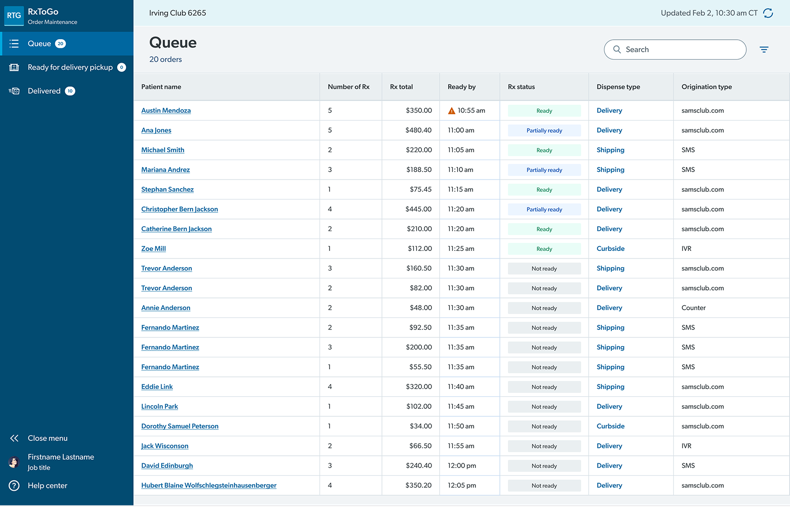Click the RTG logo icon
Image resolution: width=790 pixels, height=512 pixels.
[14, 16]
